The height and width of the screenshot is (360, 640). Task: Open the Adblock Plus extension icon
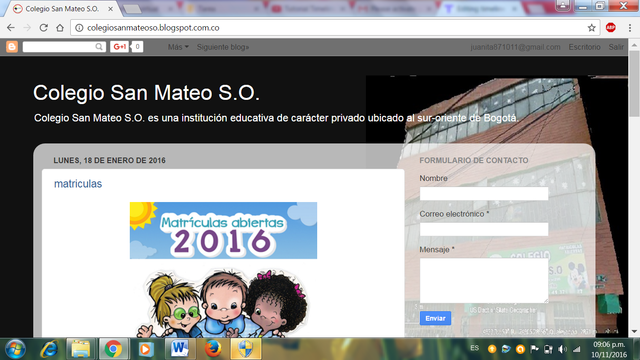[611, 28]
